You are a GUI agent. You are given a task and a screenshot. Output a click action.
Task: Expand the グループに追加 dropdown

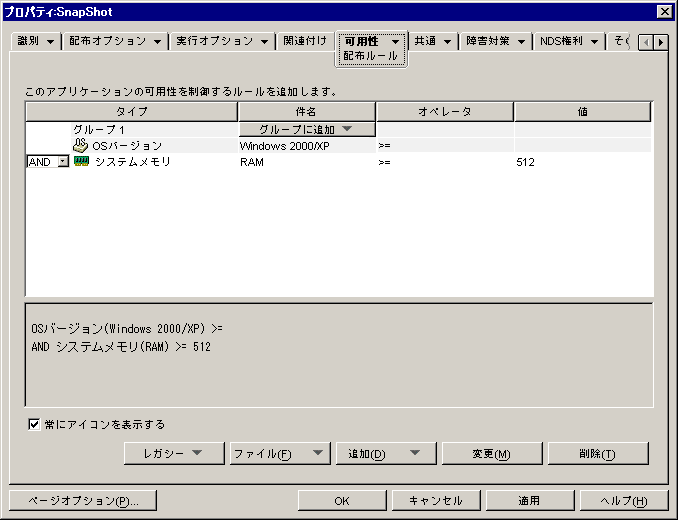point(306,129)
